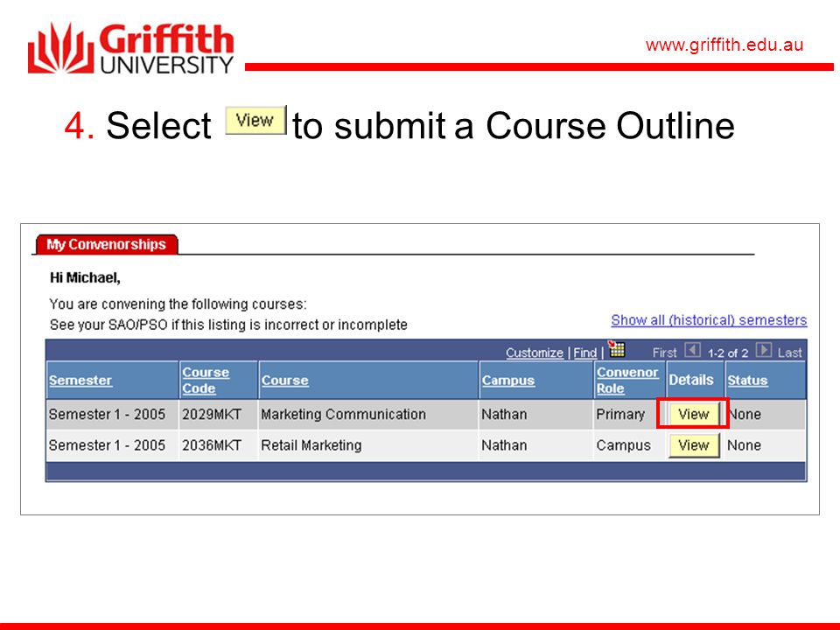Click the Find link in table header
Image resolution: width=840 pixels, height=630 pixels.
tap(585, 353)
